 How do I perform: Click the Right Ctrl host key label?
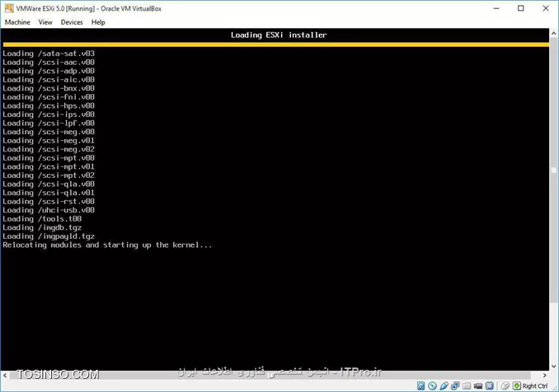pyautogui.click(x=535, y=386)
